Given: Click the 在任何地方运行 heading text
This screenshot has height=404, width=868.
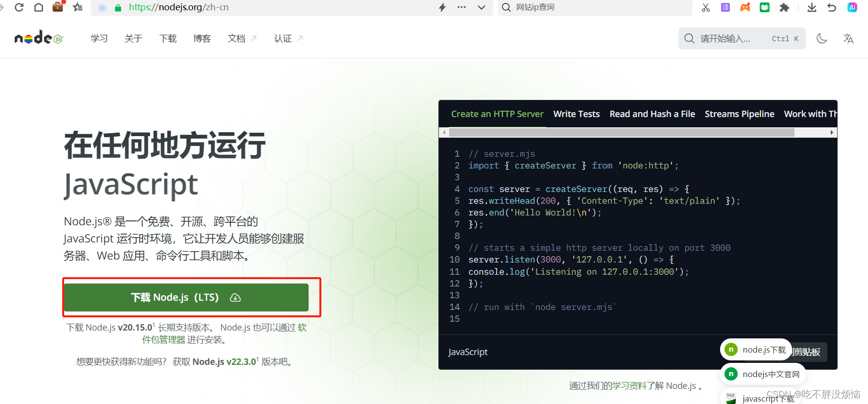Looking at the screenshot, I should pos(165,145).
